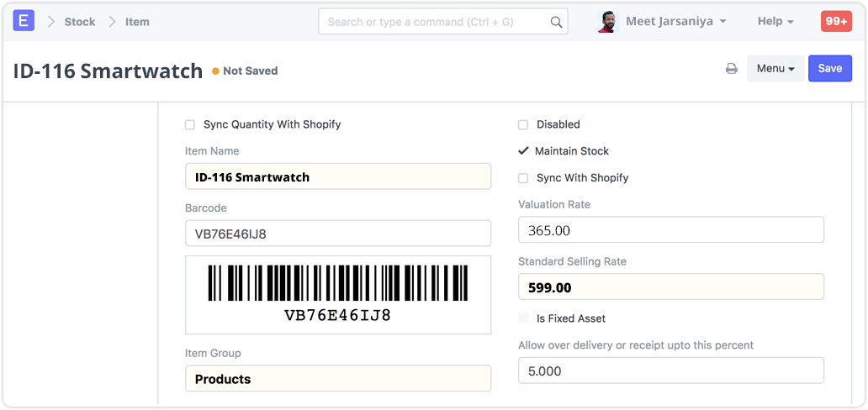Click the Standard Selling Rate label
This screenshot has height=410, width=868.
tap(573, 261)
